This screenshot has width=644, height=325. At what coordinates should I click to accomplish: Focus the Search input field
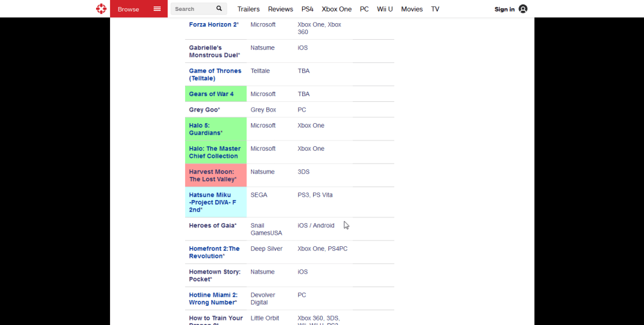tap(192, 9)
